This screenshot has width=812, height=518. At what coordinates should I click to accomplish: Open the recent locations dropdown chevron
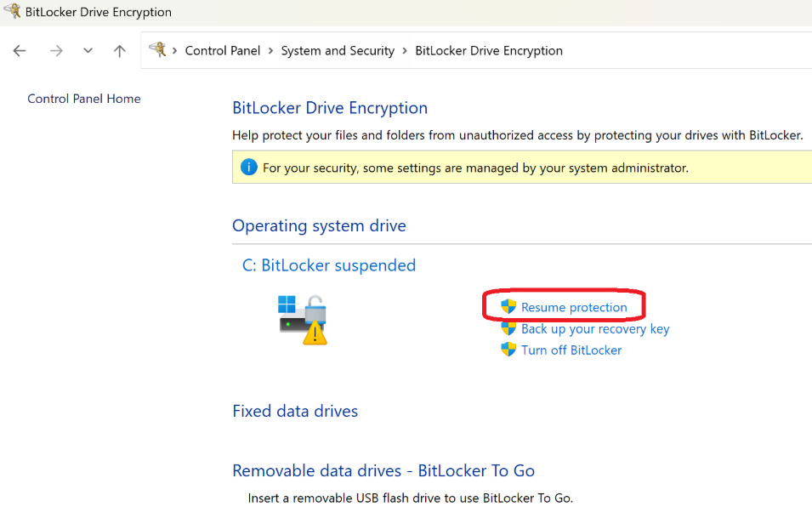pos(88,51)
